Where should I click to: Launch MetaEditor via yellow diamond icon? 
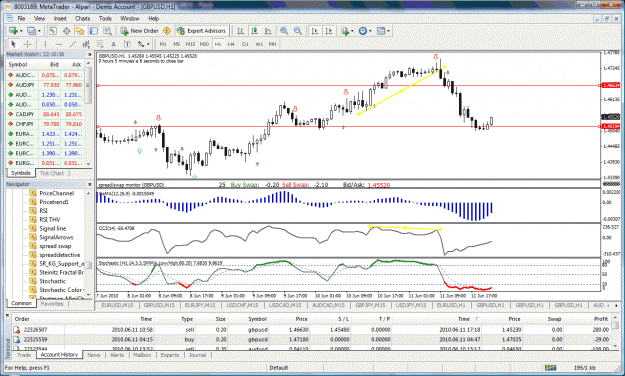[167, 31]
